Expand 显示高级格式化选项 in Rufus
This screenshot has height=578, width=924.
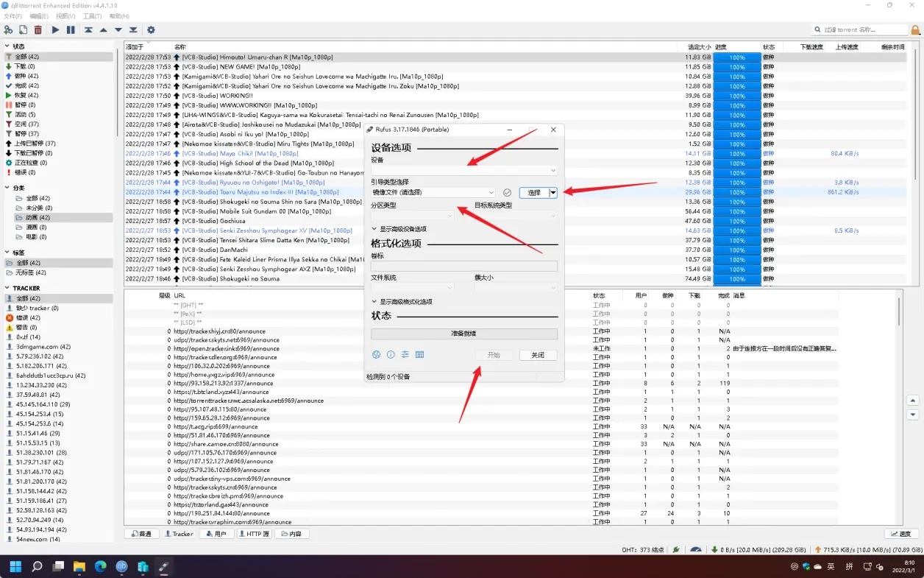click(402, 302)
